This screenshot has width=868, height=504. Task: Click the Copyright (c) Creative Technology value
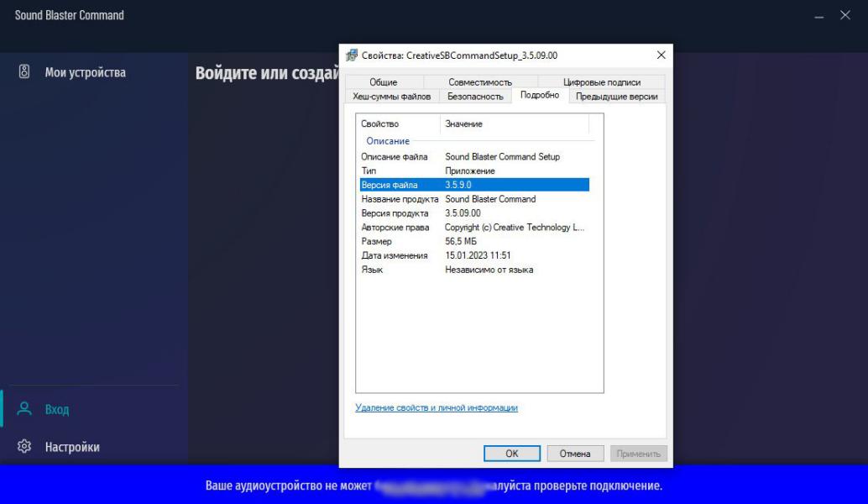coord(515,228)
